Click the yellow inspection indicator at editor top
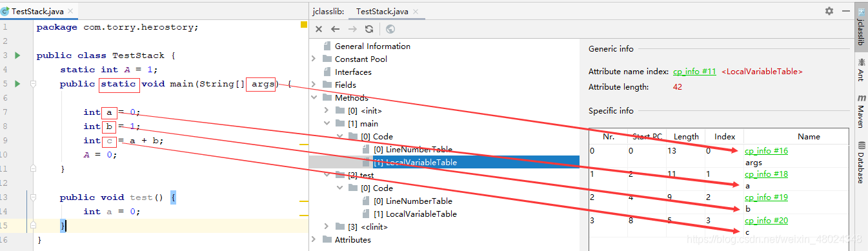This screenshot has width=868, height=251. 304,25
